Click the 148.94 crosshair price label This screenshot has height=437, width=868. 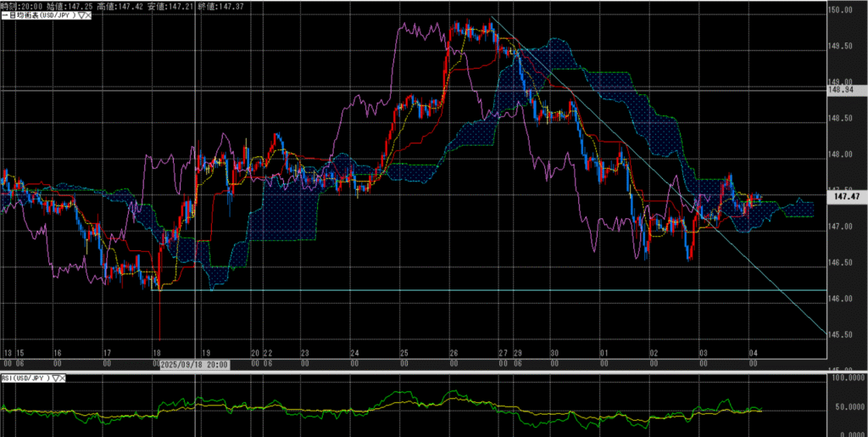pos(843,89)
